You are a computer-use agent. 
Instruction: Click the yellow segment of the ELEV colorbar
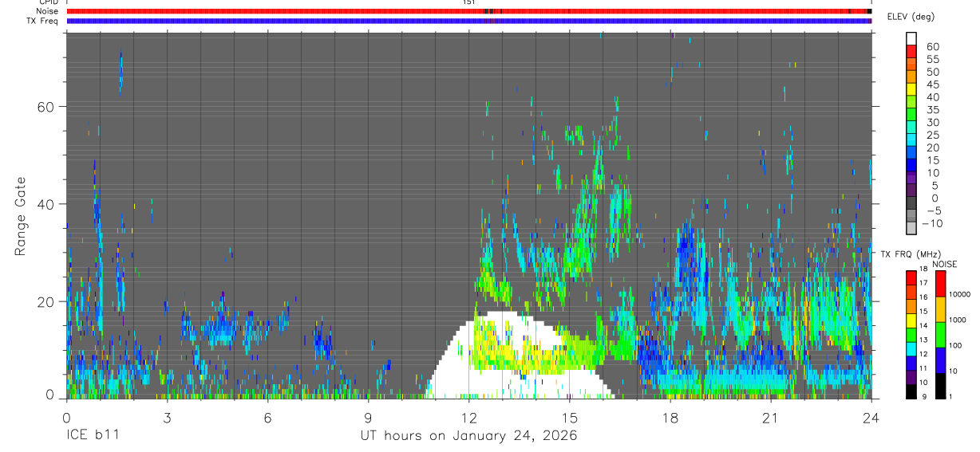[911, 90]
